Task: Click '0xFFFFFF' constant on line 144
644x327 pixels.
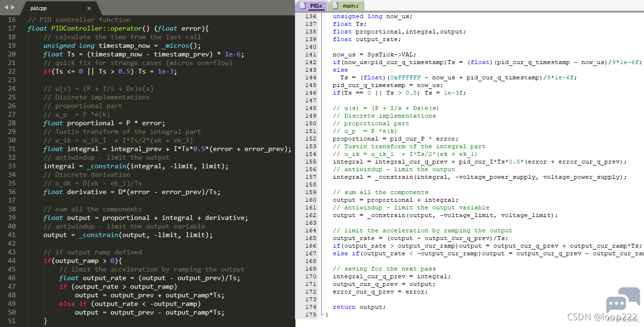Action: (405, 77)
